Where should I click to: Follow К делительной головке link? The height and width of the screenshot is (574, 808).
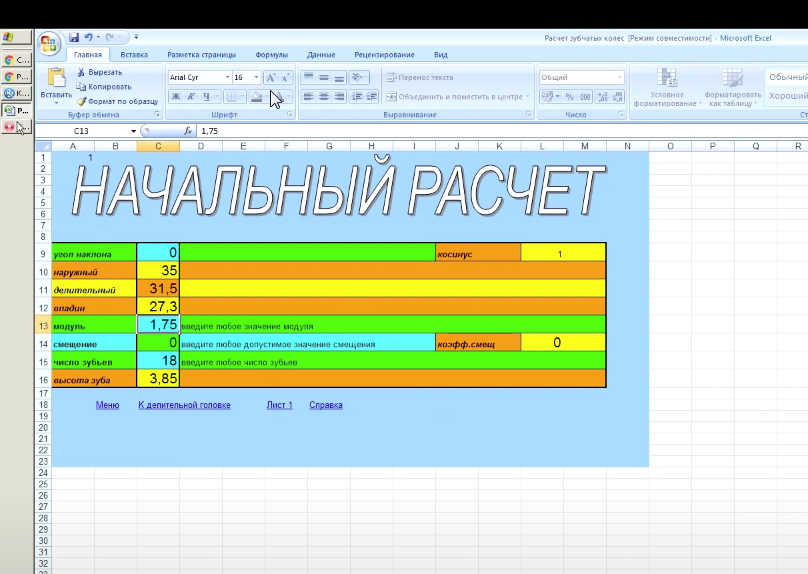coord(184,405)
